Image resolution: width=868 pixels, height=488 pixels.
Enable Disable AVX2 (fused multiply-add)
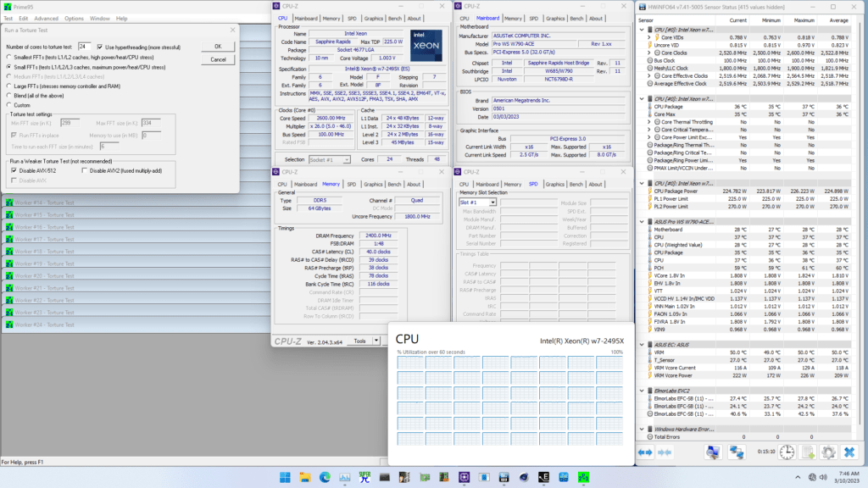(x=85, y=171)
